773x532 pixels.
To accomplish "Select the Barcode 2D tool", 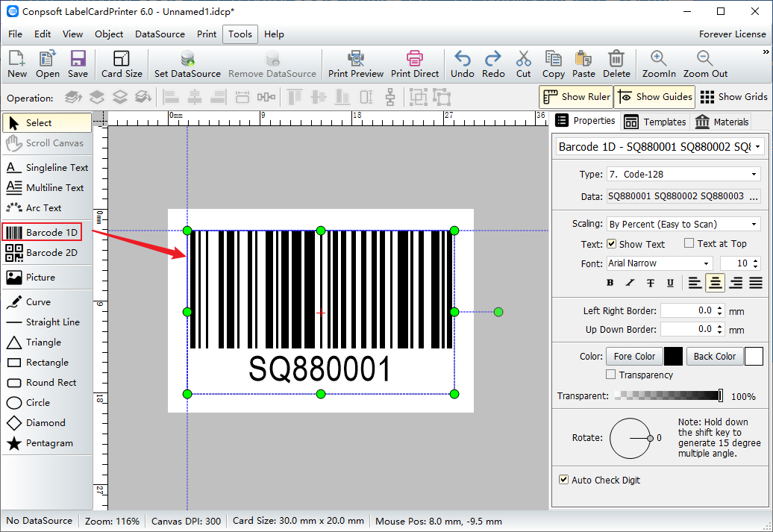I will coord(47,253).
